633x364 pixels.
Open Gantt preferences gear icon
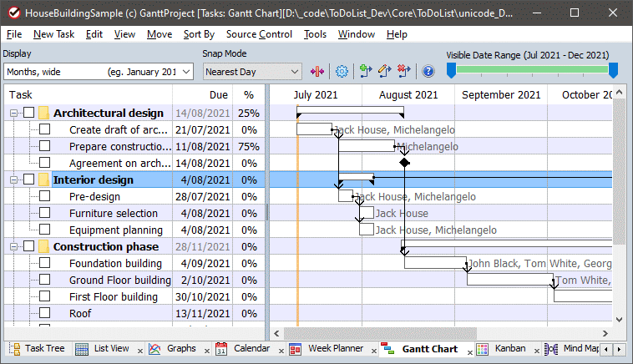click(x=341, y=72)
